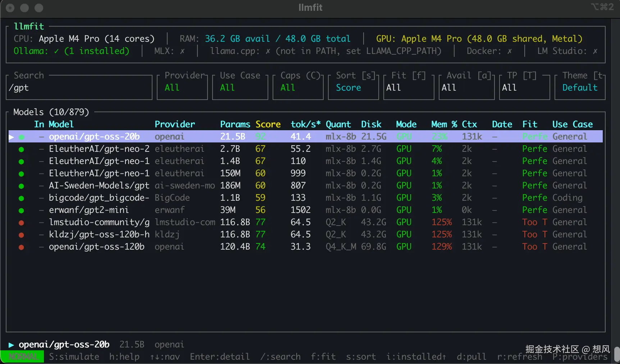Click the Ollama checkmark status indicator

pos(56,51)
